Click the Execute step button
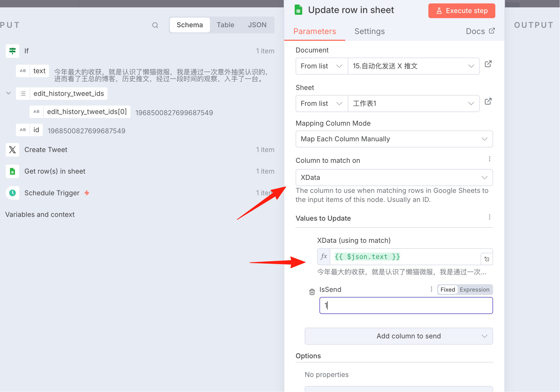Image resolution: width=560 pixels, height=392 pixels. (x=462, y=11)
